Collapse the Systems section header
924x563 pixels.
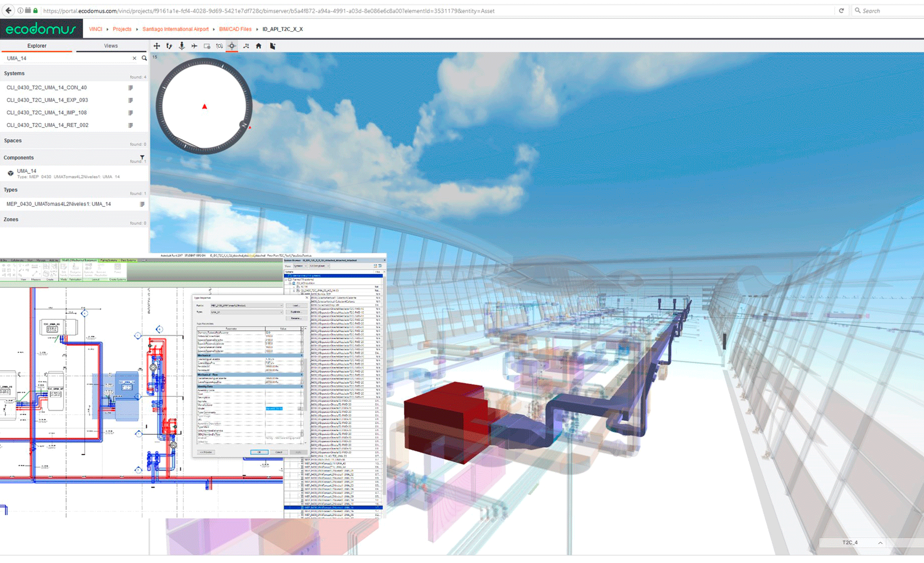pos(14,73)
